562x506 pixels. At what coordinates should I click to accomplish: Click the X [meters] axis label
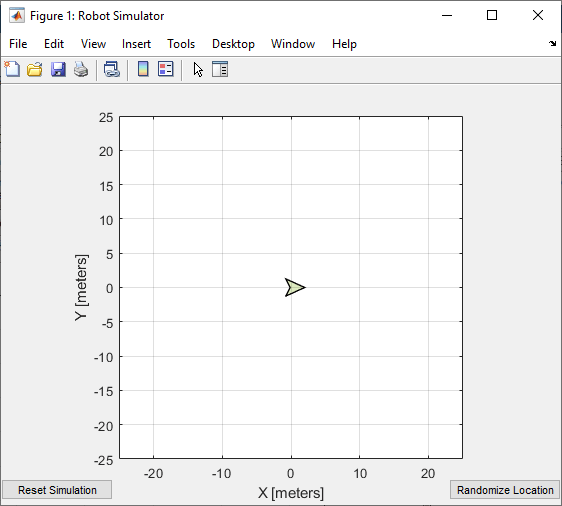pos(291,493)
